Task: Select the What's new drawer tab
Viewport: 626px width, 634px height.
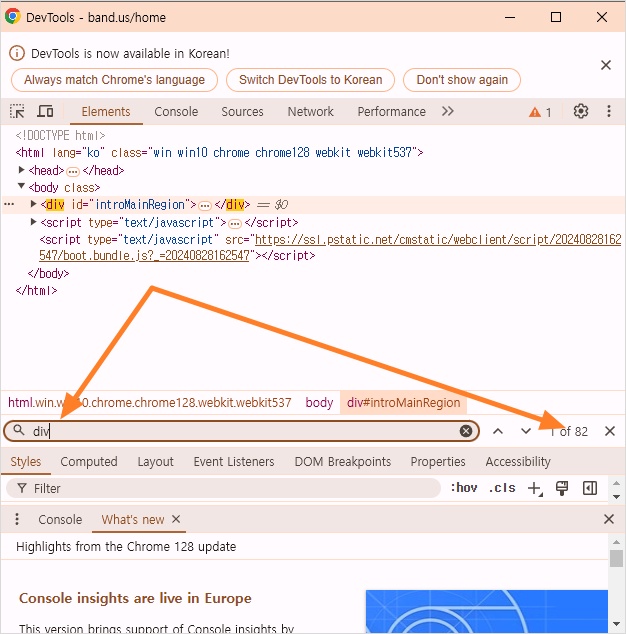Action: 133,519
